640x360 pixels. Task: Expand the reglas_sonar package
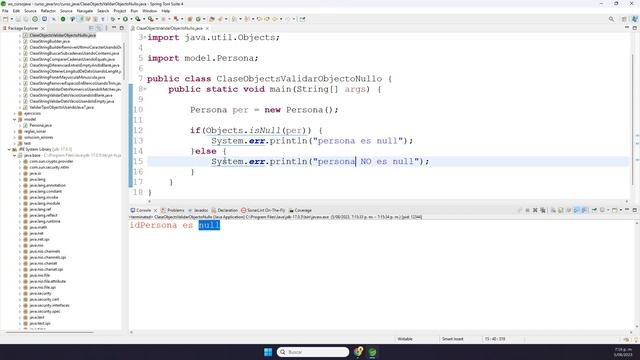[x=15, y=131]
